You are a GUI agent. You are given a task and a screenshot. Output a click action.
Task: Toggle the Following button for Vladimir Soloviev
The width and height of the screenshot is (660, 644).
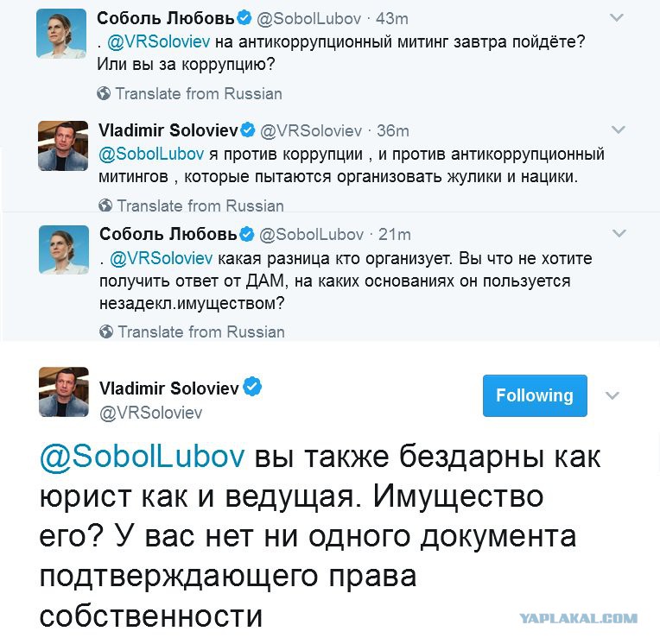pyautogui.click(x=535, y=395)
